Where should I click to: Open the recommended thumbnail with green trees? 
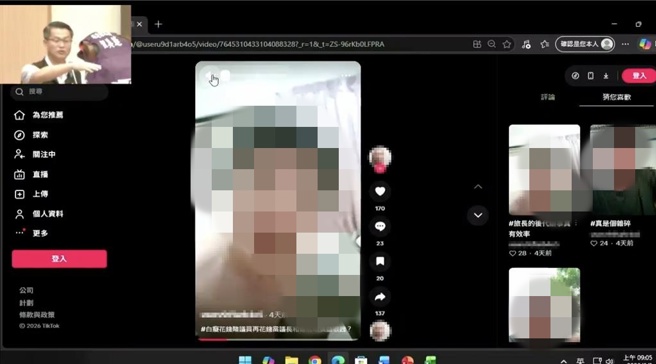[x=544, y=305]
